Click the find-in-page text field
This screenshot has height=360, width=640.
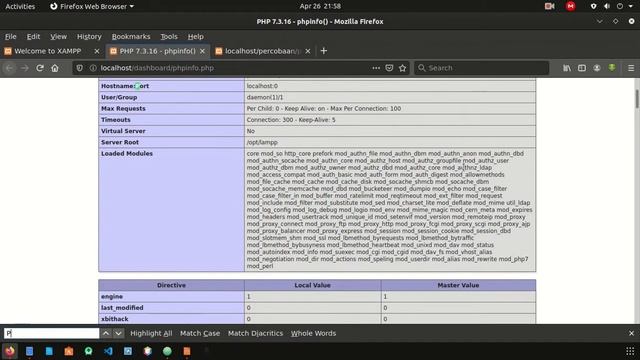click(x=51, y=333)
